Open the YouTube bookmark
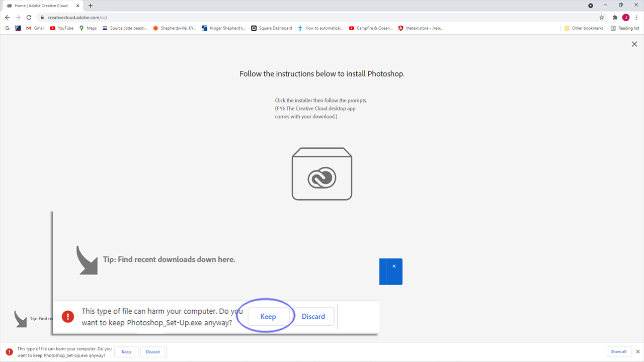Viewport: 644px width, 362px height. click(62, 28)
